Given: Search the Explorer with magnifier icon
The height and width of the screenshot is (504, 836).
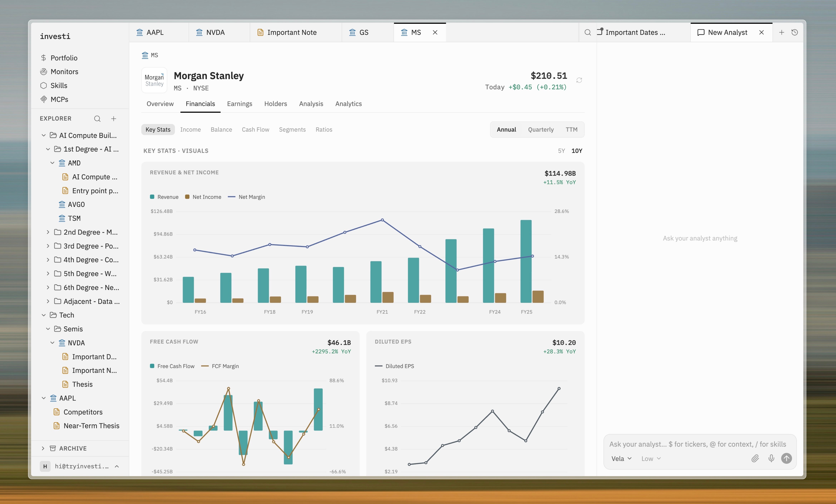Looking at the screenshot, I should click(97, 118).
